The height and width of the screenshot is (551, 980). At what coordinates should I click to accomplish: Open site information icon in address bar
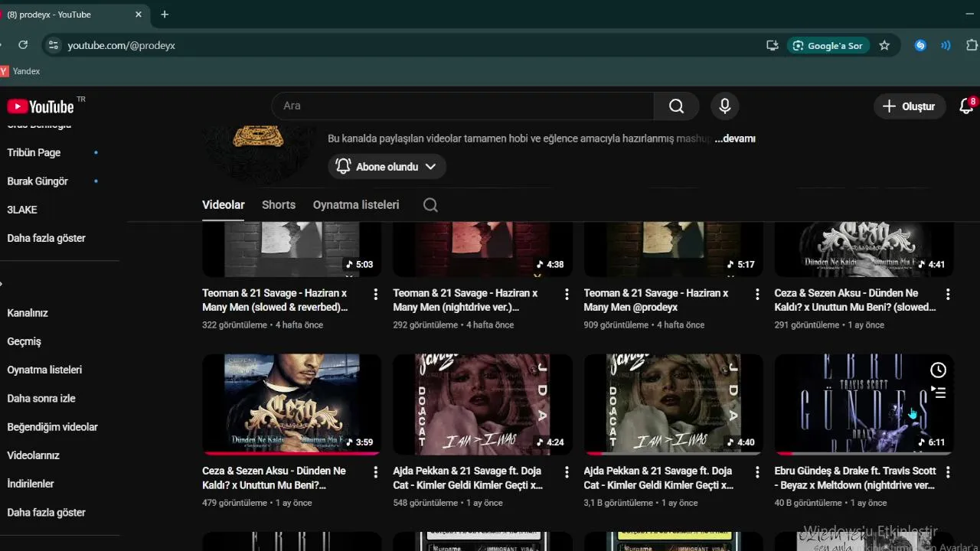pyautogui.click(x=53, y=45)
